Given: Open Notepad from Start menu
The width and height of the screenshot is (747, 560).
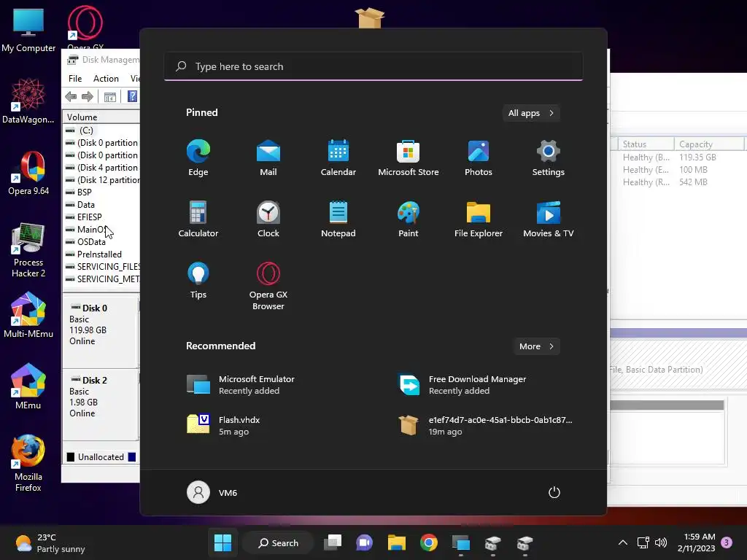Looking at the screenshot, I should click(338, 219).
